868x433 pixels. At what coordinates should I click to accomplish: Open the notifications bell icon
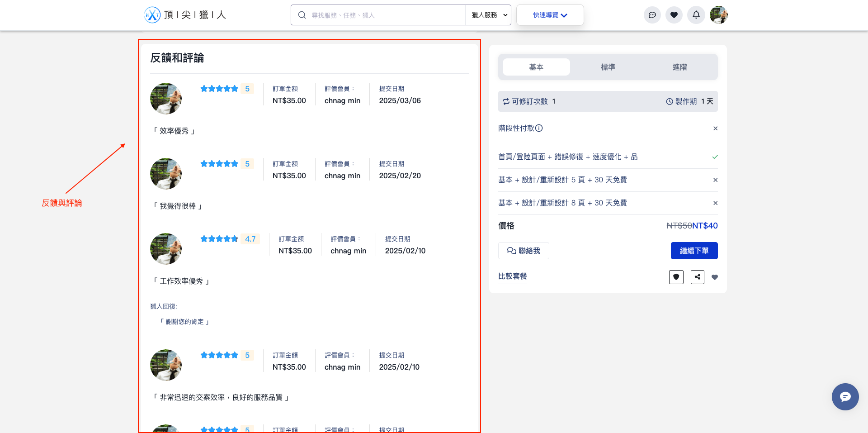(696, 15)
